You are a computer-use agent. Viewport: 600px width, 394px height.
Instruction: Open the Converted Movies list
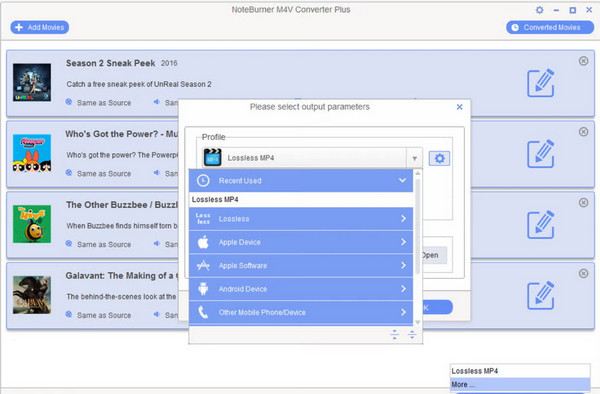(x=550, y=27)
